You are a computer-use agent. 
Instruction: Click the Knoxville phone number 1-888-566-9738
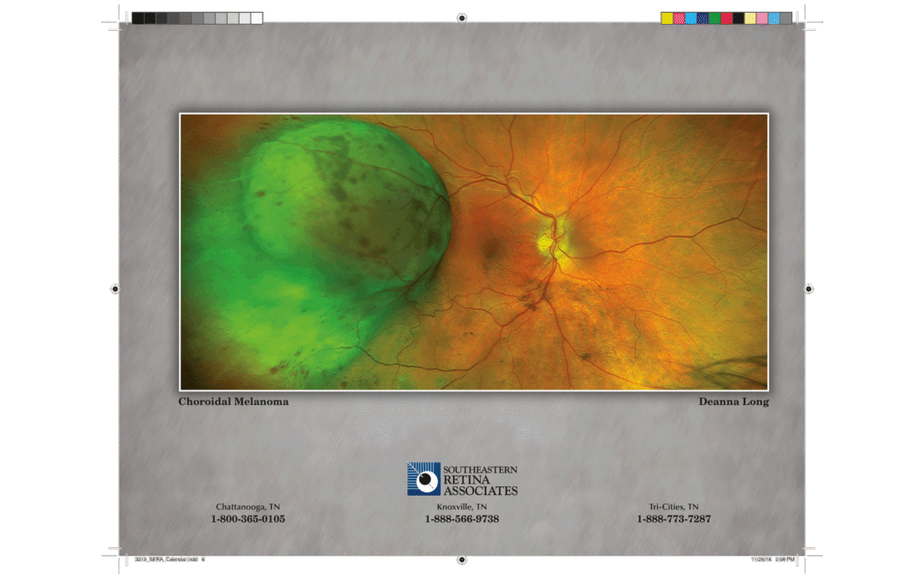(x=462, y=519)
